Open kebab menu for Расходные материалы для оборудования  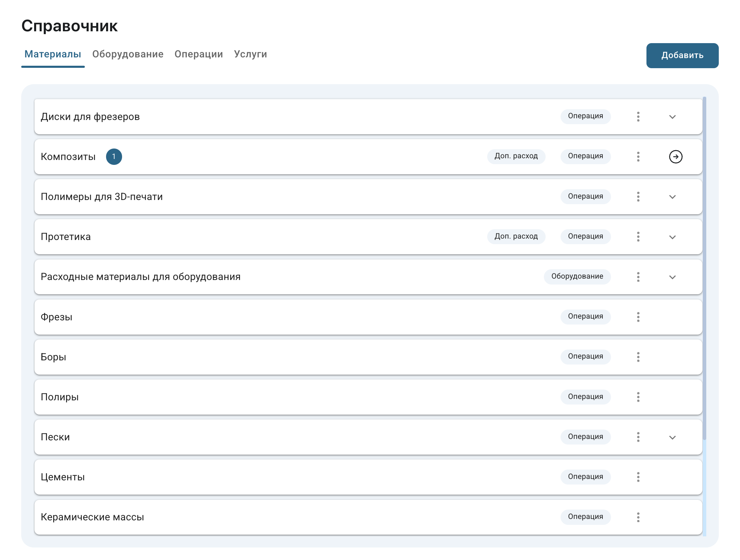[638, 277]
